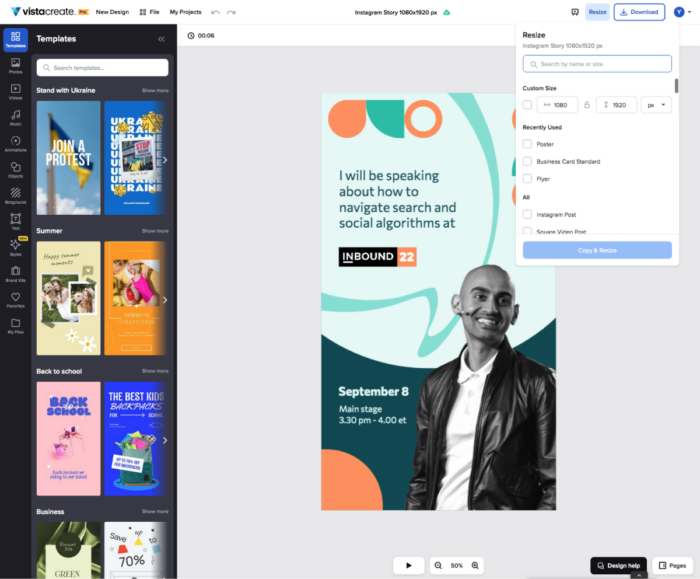Tick the Instagram Post checkbox
Viewport: 700px width, 579px height.
pyautogui.click(x=527, y=214)
